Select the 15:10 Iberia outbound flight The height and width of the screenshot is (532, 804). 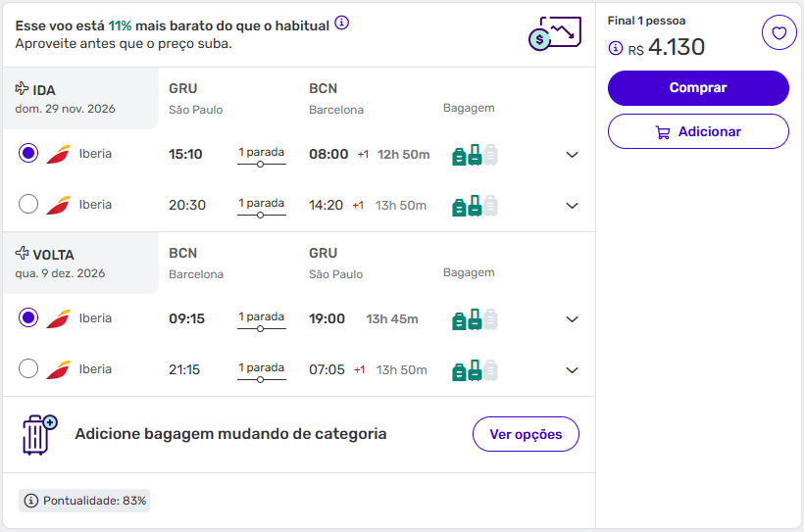point(28,154)
